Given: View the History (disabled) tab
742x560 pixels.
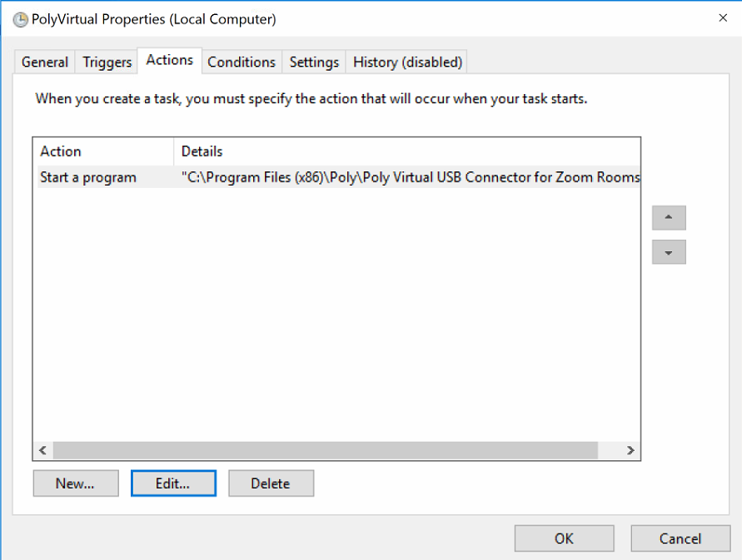Looking at the screenshot, I should point(407,62).
